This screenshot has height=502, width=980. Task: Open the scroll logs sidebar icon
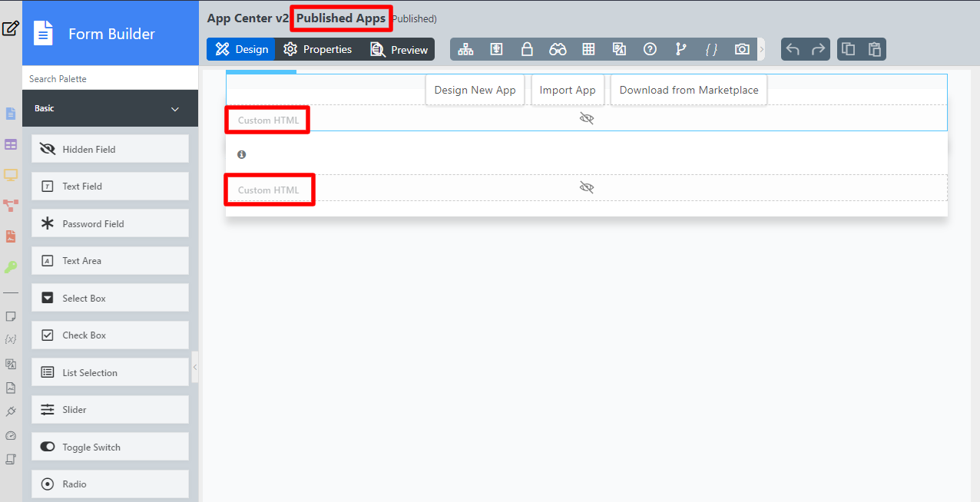pyautogui.click(x=11, y=459)
